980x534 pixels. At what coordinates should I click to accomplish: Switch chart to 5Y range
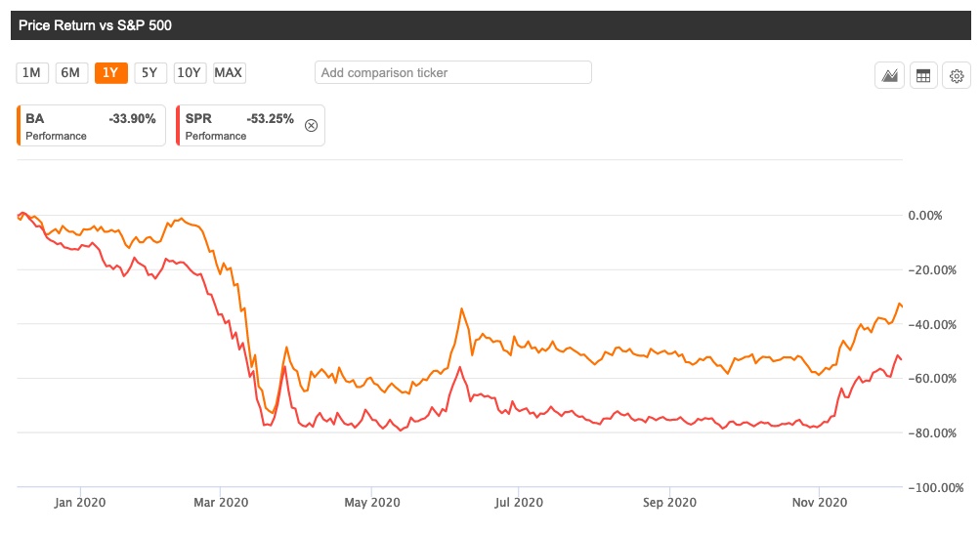pos(149,72)
